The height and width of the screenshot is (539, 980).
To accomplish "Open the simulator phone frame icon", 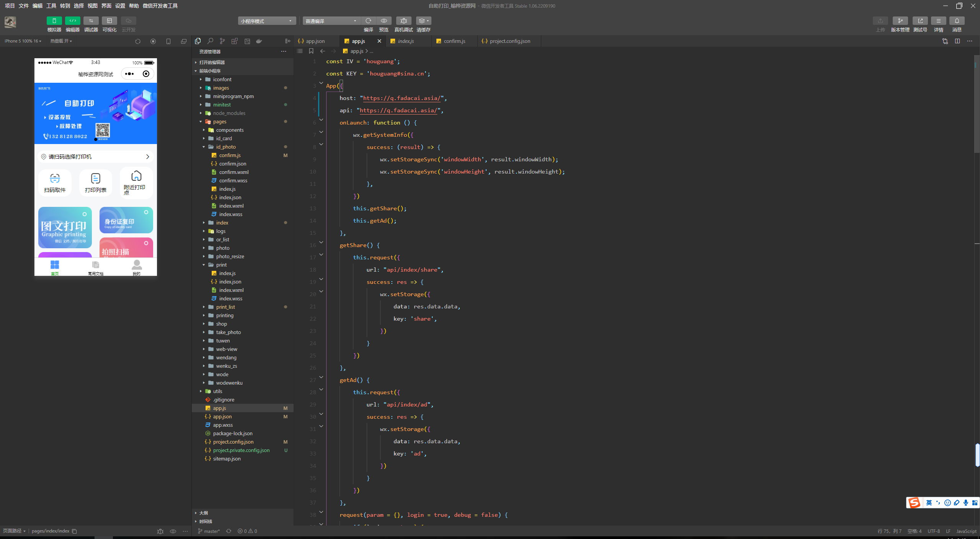I will tap(168, 41).
